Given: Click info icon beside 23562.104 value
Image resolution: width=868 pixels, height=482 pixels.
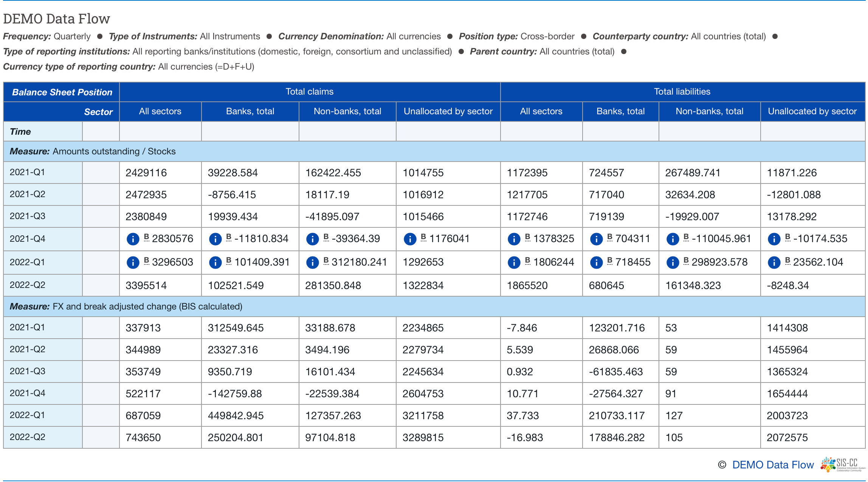Looking at the screenshot, I should [x=774, y=263].
